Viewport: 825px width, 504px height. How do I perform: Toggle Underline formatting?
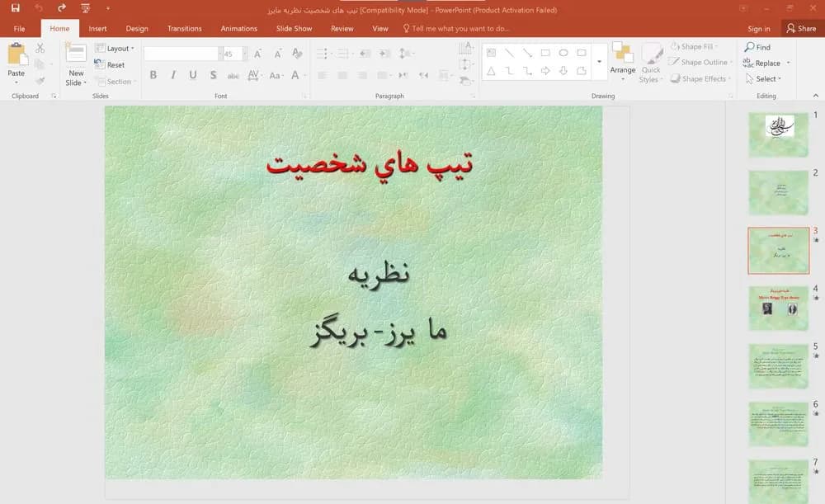coord(193,75)
